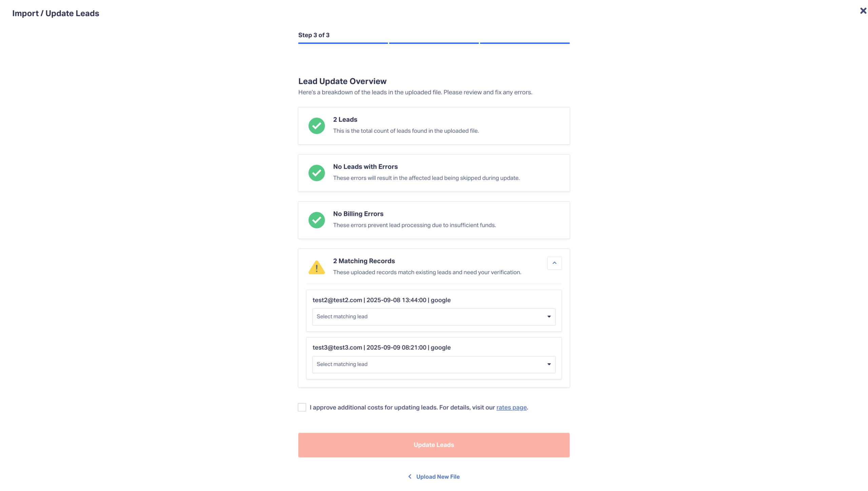
Task: Click the test2@test2.com record row label
Action: (x=381, y=300)
